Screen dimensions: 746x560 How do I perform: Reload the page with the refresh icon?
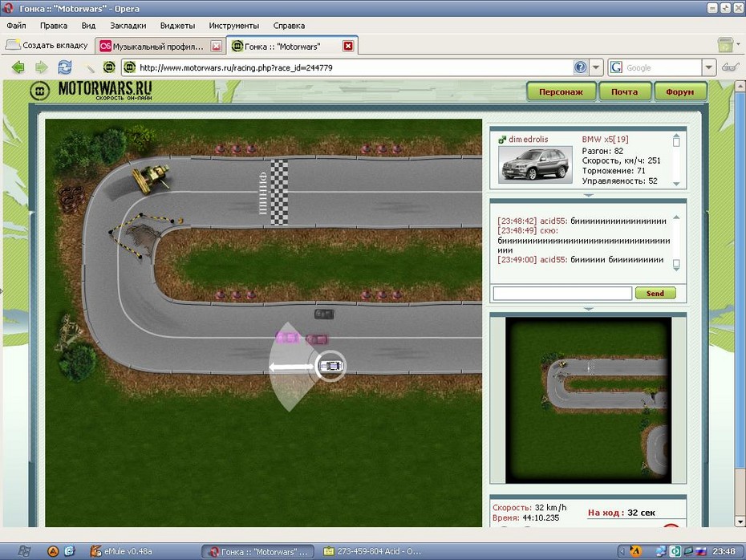click(x=65, y=67)
